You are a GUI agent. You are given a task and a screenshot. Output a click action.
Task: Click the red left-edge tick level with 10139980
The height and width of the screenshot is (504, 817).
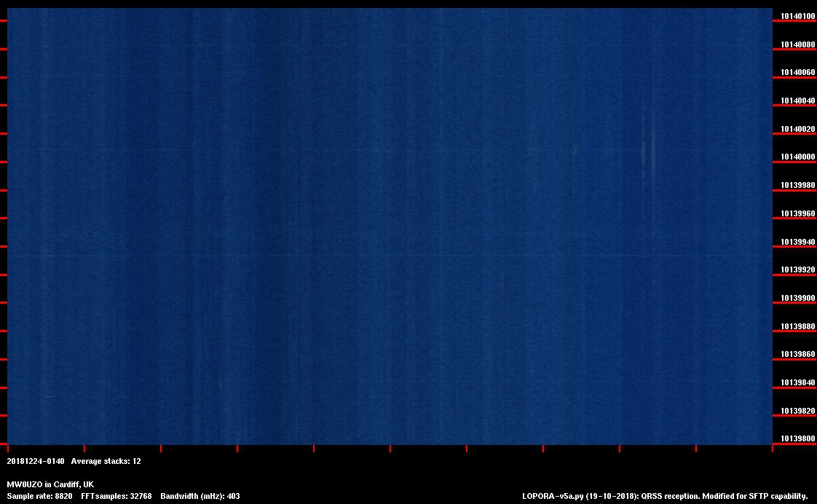(x=4, y=190)
